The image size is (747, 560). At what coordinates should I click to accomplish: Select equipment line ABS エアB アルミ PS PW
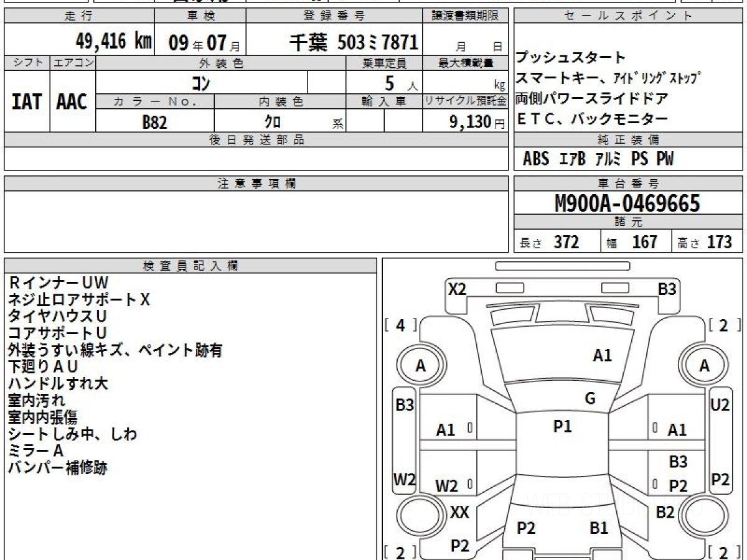pos(598,159)
